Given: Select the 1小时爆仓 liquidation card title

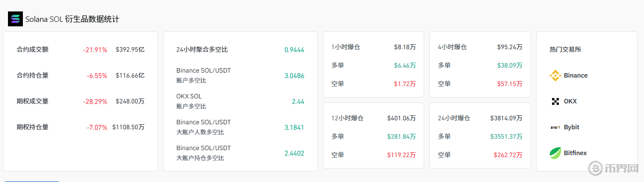Looking at the screenshot, I should click(346, 47).
